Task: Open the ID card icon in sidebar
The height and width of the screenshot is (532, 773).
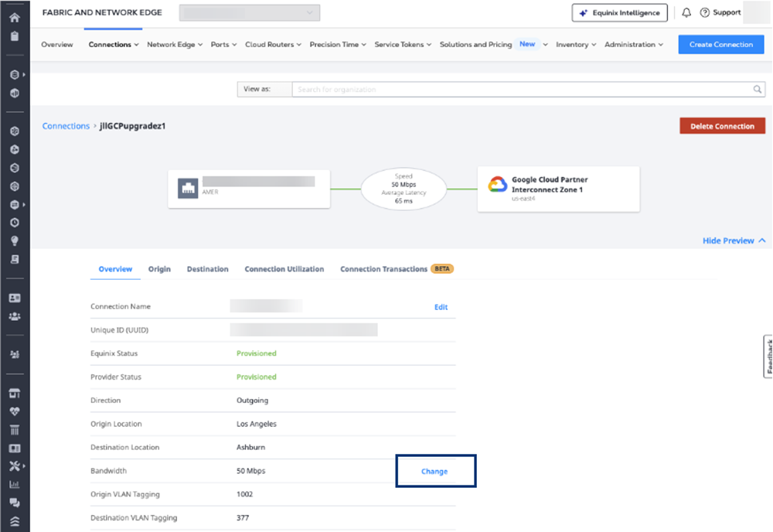Action: pyautogui.click(x=14, y=298)
